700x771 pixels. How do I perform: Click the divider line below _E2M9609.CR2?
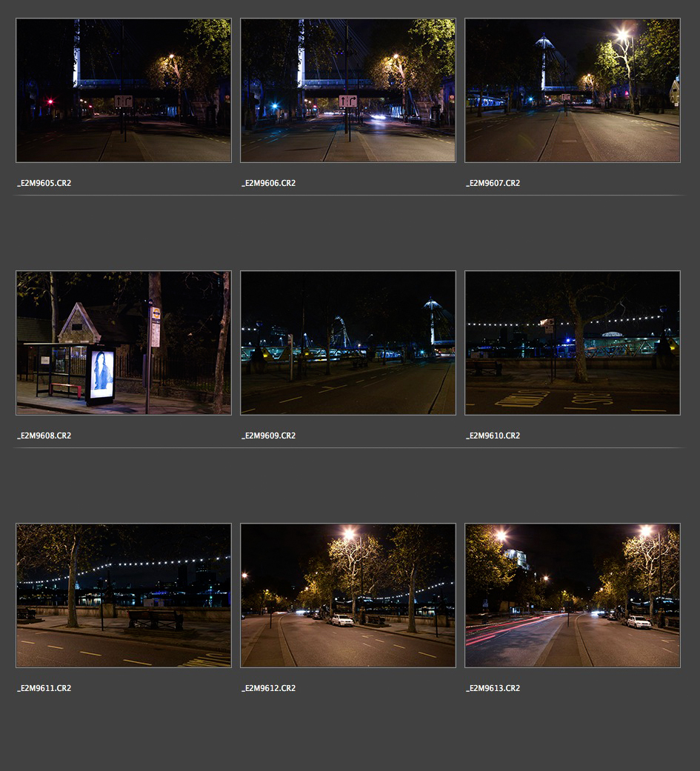click(347, 448)
